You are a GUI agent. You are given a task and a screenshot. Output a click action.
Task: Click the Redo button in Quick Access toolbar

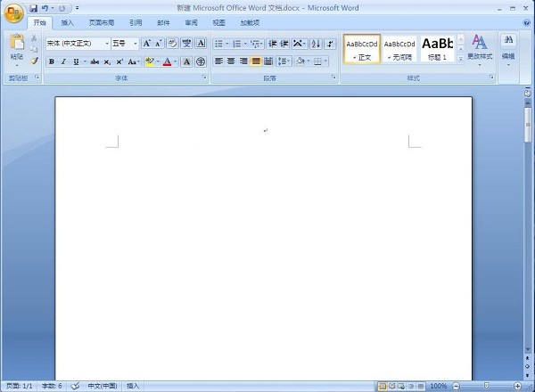tap(62, 8)
